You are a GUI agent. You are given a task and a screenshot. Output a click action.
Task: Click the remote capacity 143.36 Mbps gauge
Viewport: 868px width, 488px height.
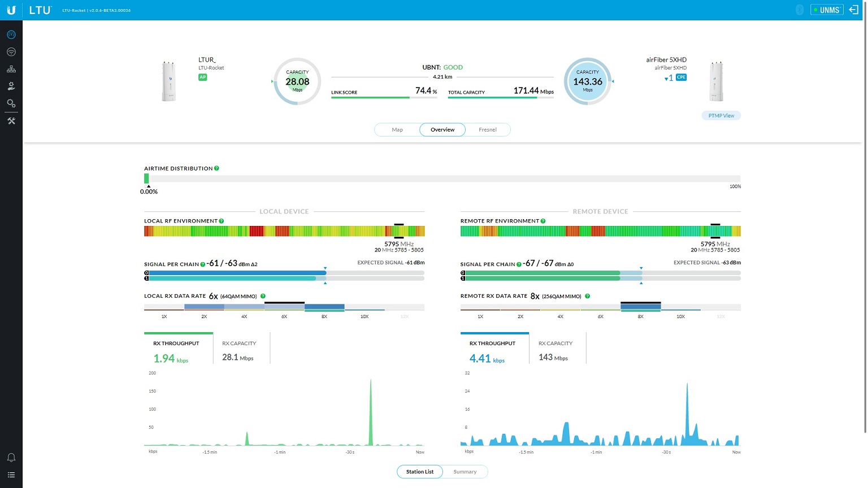[x=588, y=81]
